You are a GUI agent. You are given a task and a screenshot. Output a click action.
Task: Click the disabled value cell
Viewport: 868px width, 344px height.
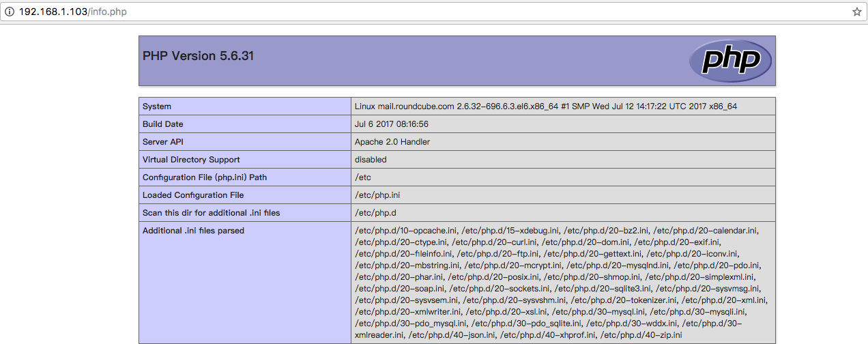point(564,160)
